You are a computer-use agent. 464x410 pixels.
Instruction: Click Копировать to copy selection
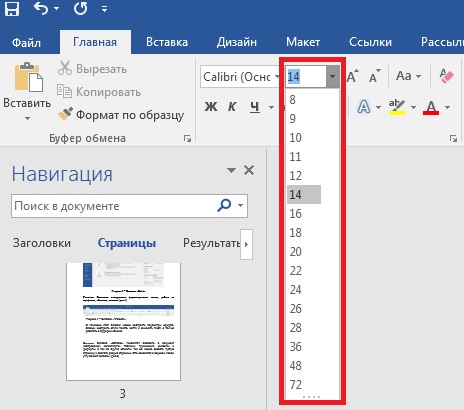99,92
